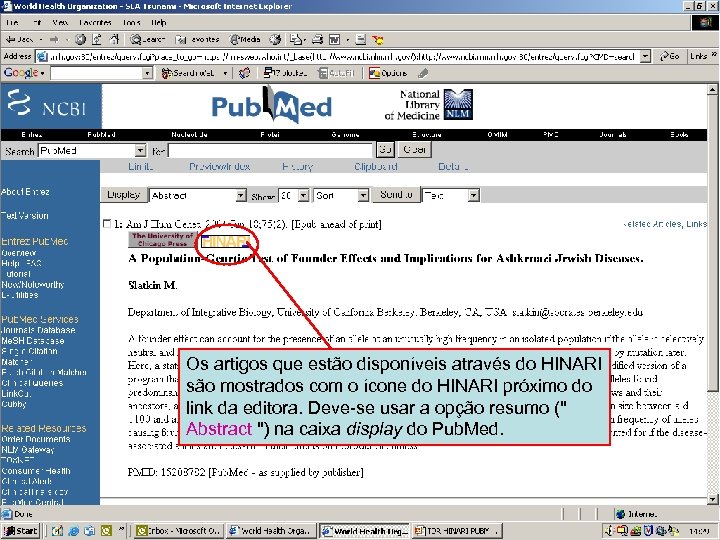Click the Google toolbar highlighter icon
This screenshot has width=720, height=540.
(x=423, y=73)
